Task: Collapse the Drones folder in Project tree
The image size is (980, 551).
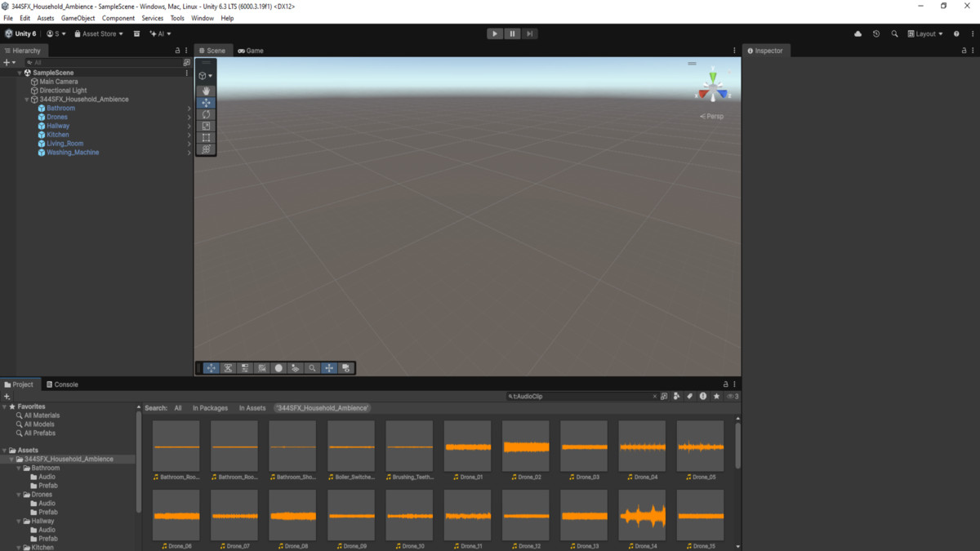Action: tap(20, 495)
